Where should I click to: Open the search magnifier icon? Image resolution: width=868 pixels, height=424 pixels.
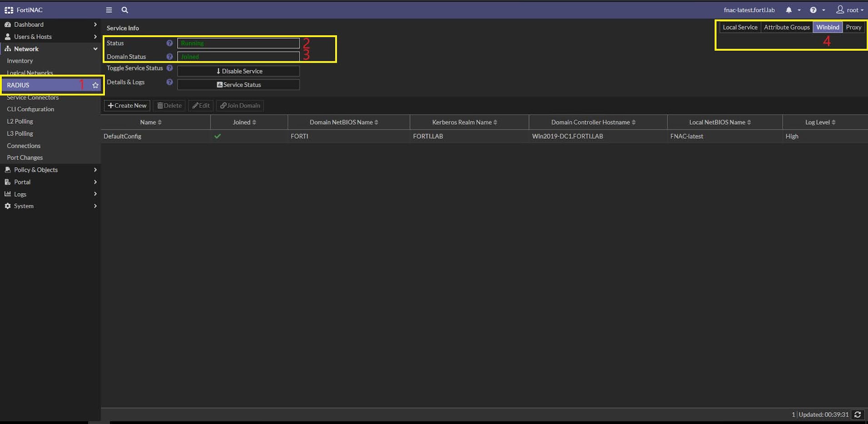125,10
